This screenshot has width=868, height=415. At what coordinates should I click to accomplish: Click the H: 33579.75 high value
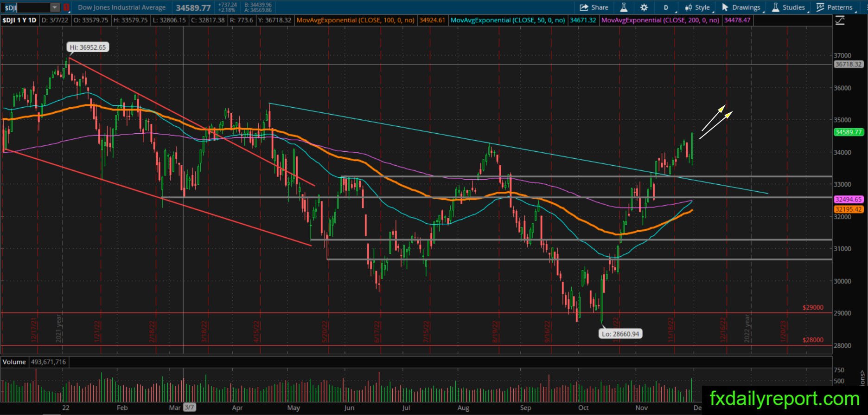tap(130, 20)
